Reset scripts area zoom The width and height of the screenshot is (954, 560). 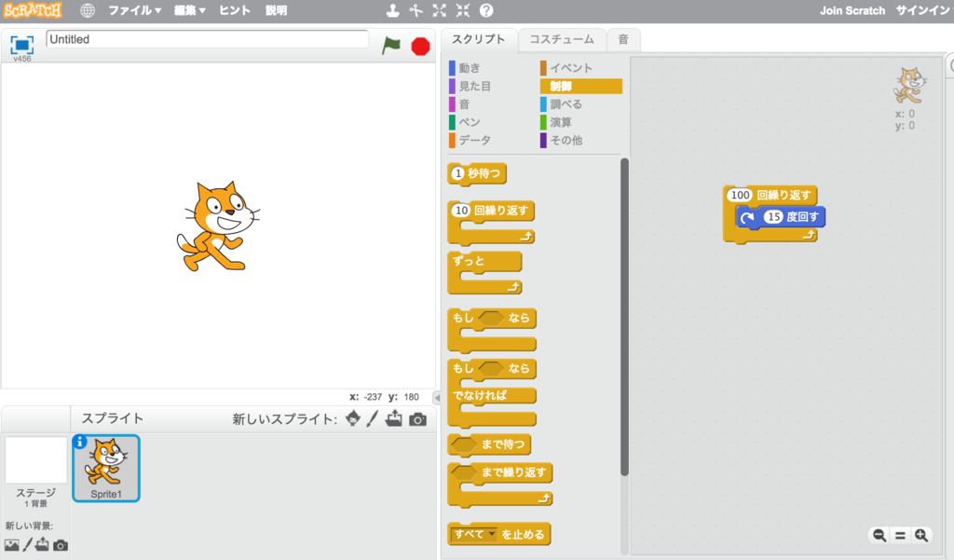900,535
